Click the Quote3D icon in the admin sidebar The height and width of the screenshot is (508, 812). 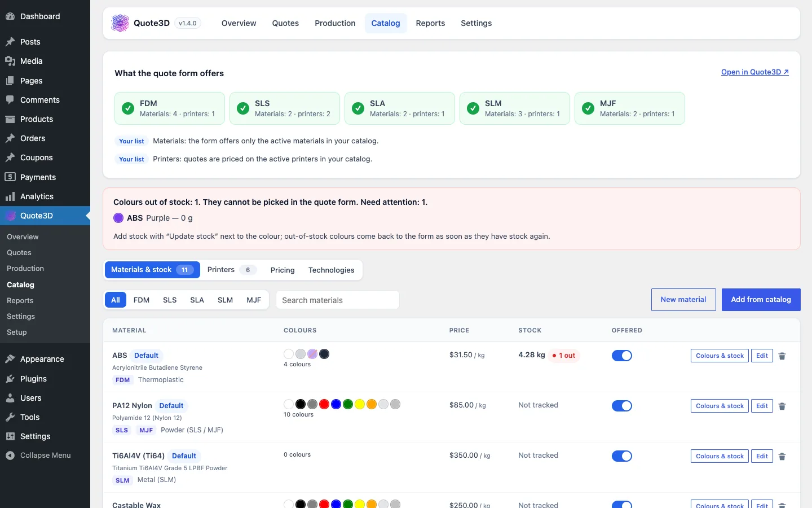(x=10, y=216)
